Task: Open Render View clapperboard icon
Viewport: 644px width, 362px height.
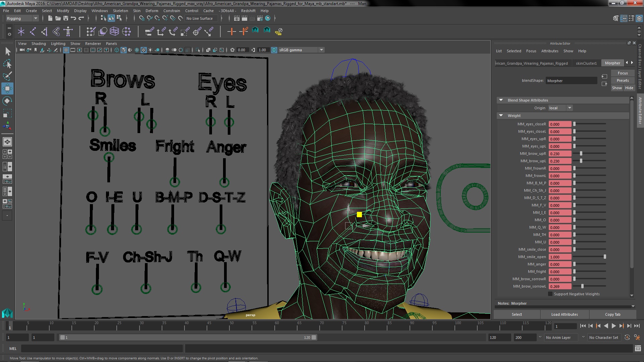Action: point(237,18)
